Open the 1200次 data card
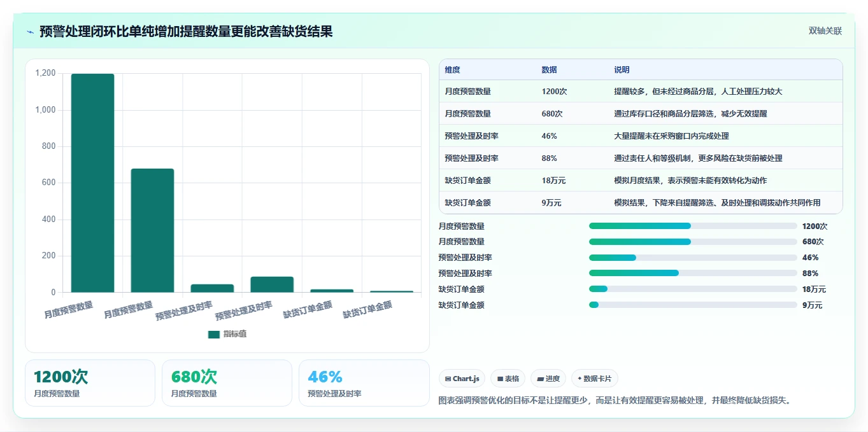Image resolution: width=868 pixels, height=432 pixels. point(90,383)
